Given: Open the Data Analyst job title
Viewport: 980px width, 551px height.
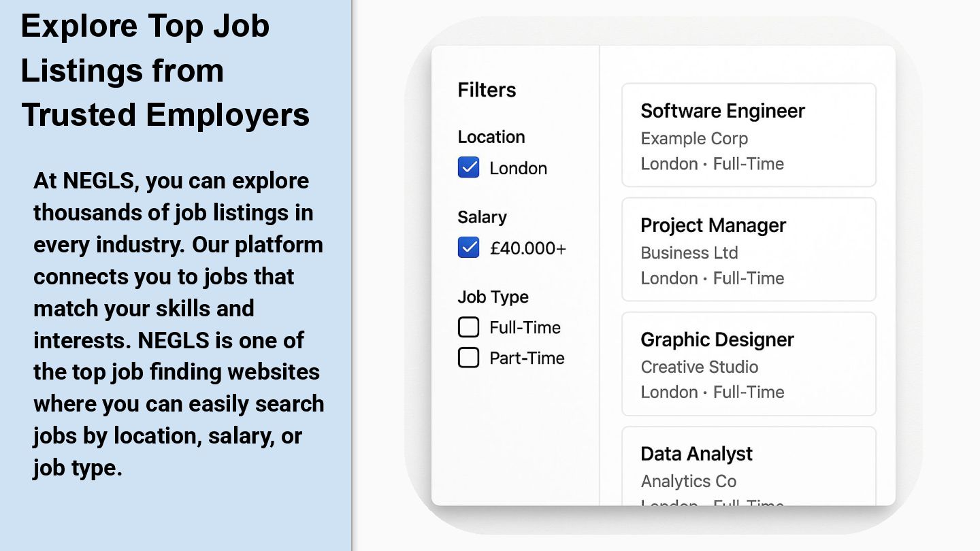Looking at the screenshot, I should click(x=696, y=454).
